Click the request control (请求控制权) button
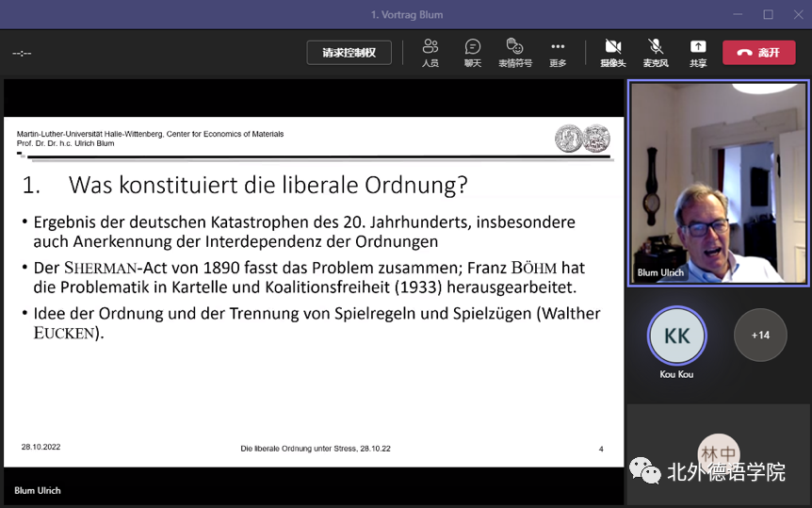The width and height of the screenshot is (812, 508). coord(349,53)
